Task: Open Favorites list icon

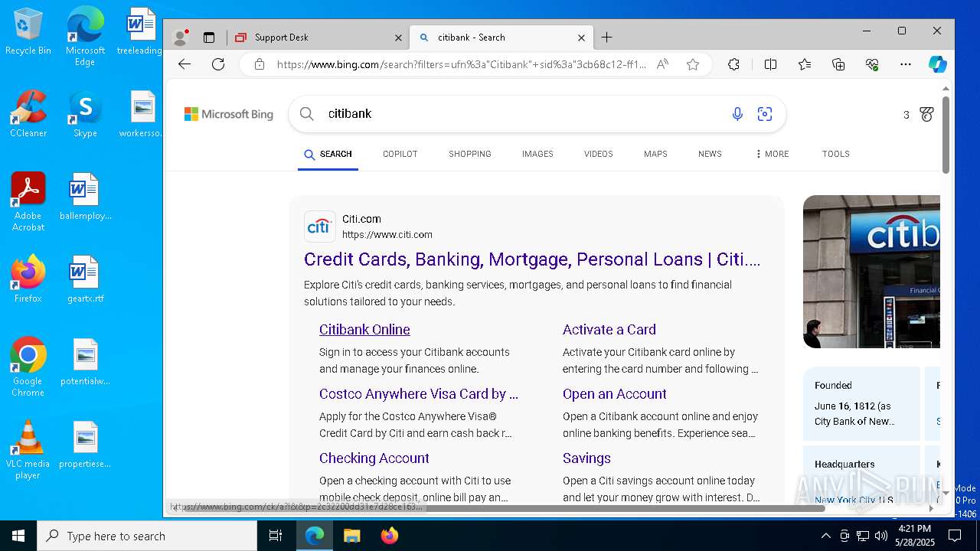Action: tap(805, 64)
